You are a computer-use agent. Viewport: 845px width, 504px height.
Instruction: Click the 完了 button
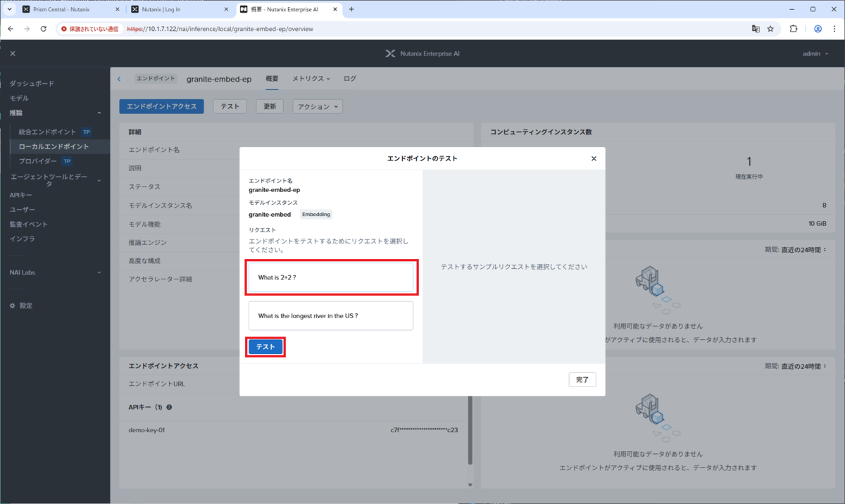(x=582, y=379)
